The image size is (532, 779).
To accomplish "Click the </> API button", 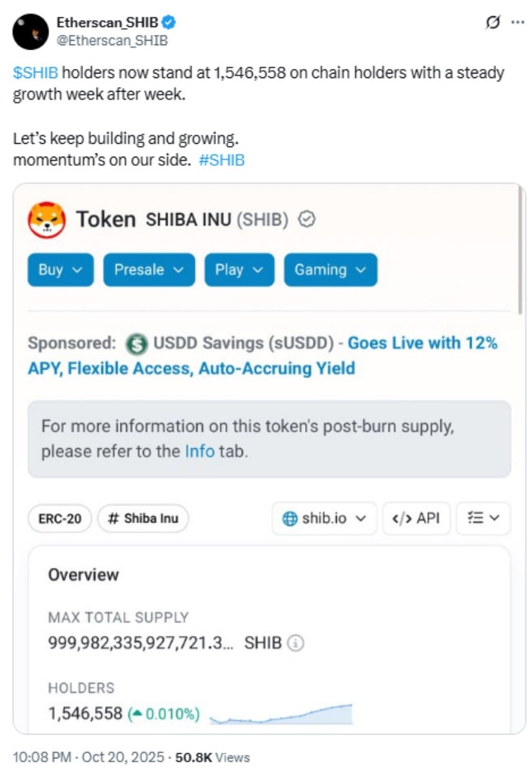I will coord(415,518).
